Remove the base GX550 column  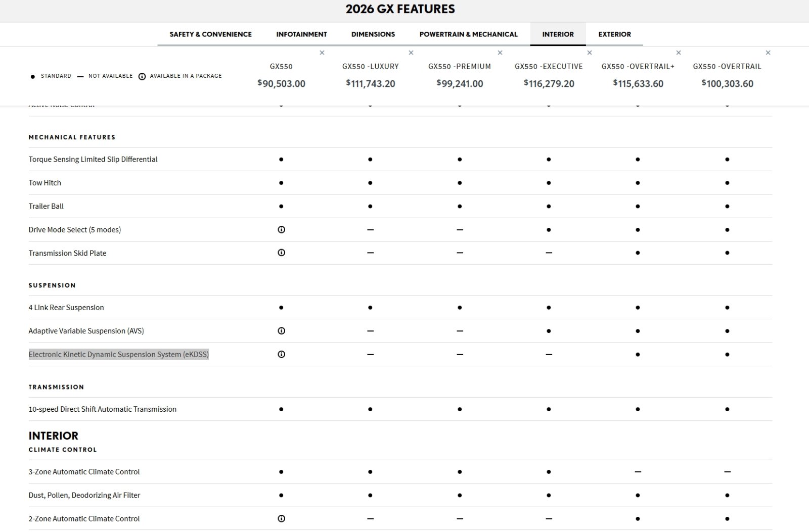[322, 53]
